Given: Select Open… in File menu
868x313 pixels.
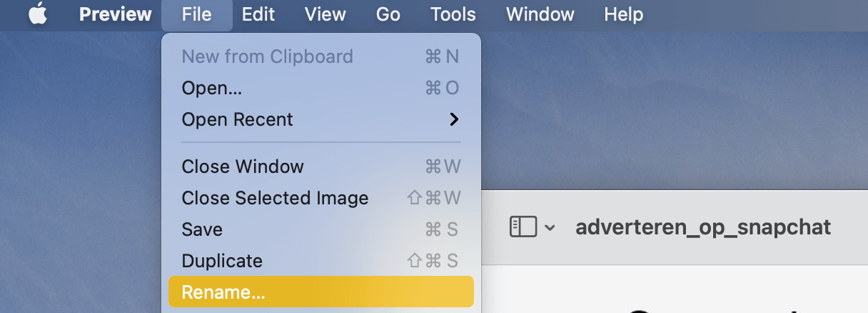Looking at the screenshot, I should coord(321,88).
